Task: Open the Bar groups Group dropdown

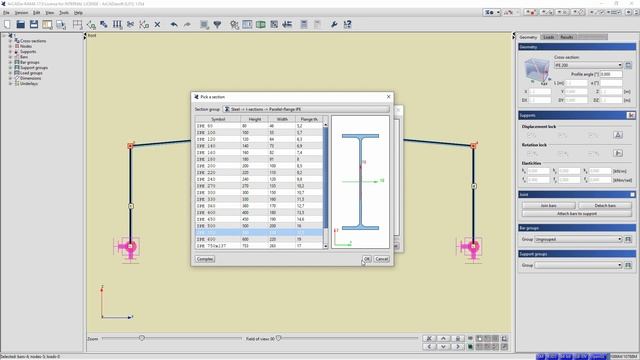Action: click(578, 239)
